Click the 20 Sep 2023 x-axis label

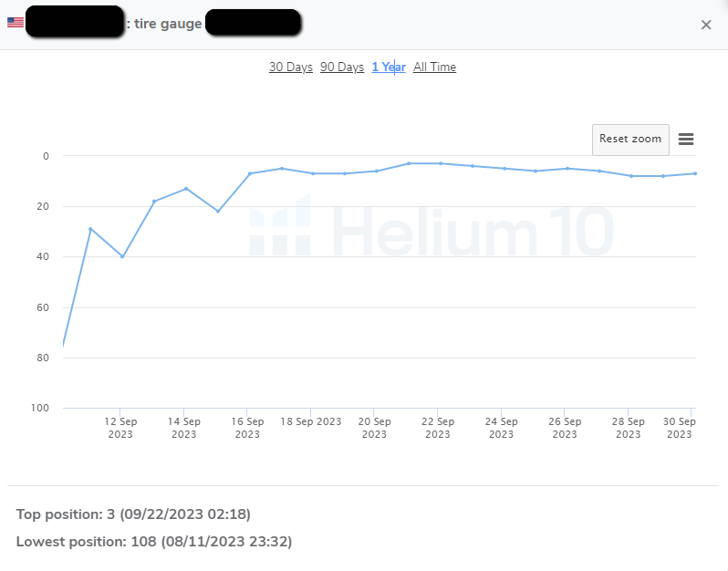pos(374,428)
